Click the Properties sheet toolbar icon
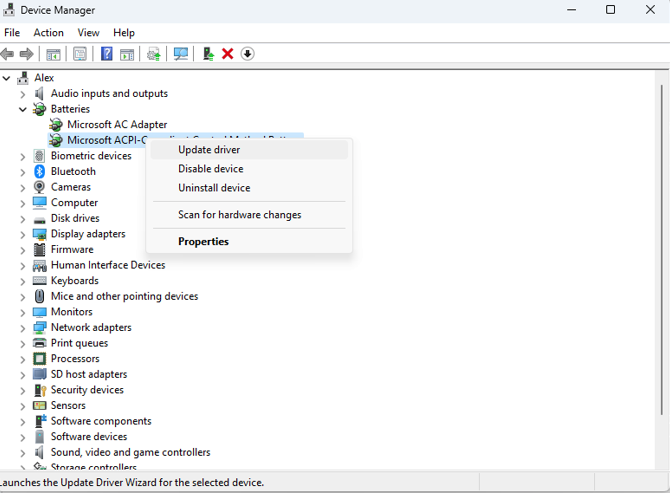The image size is (670, 493). (x=80, y=54)
